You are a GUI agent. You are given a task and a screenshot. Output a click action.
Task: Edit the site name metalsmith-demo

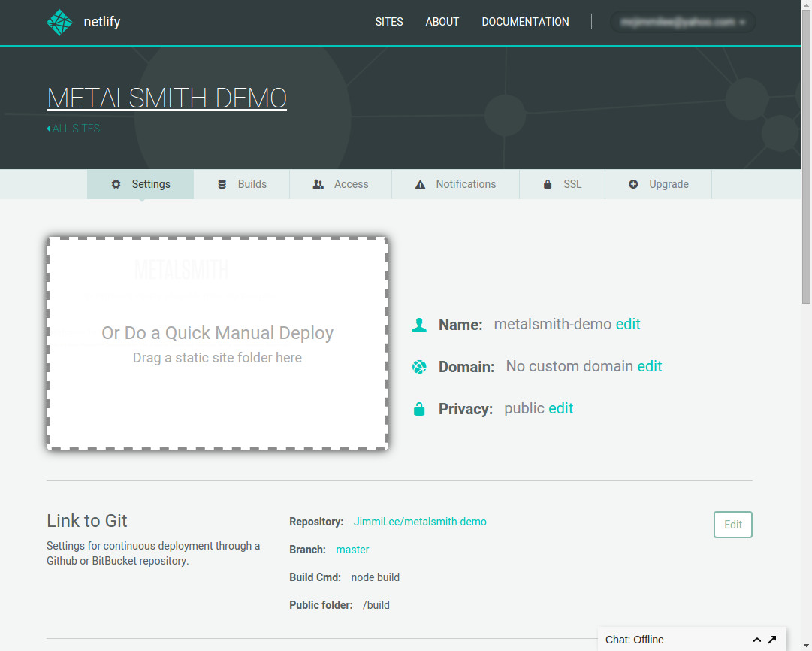[x=628, y=324]
